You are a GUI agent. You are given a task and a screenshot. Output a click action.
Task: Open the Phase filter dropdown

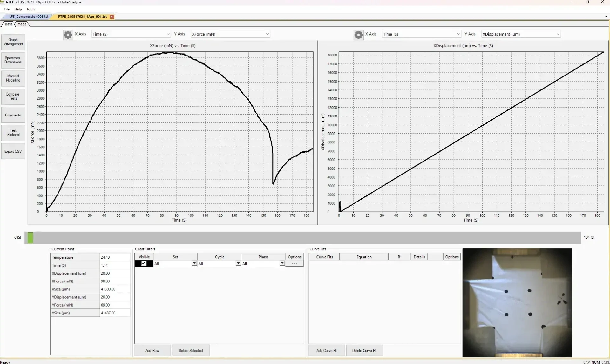coord(282,264)
